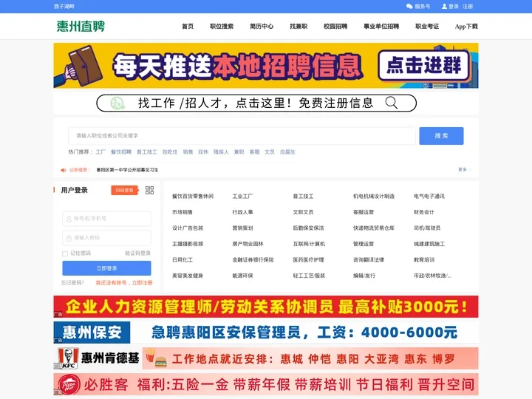Select hot tag 双休
This screenshot has width=532, height=399.
pyautogui.click(x=203, y=152)
